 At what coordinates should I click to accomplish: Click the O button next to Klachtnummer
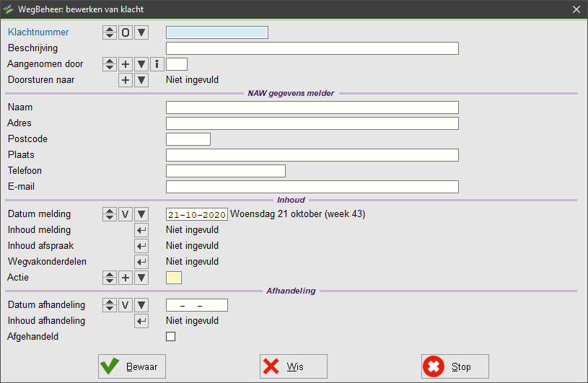[126, 32]
